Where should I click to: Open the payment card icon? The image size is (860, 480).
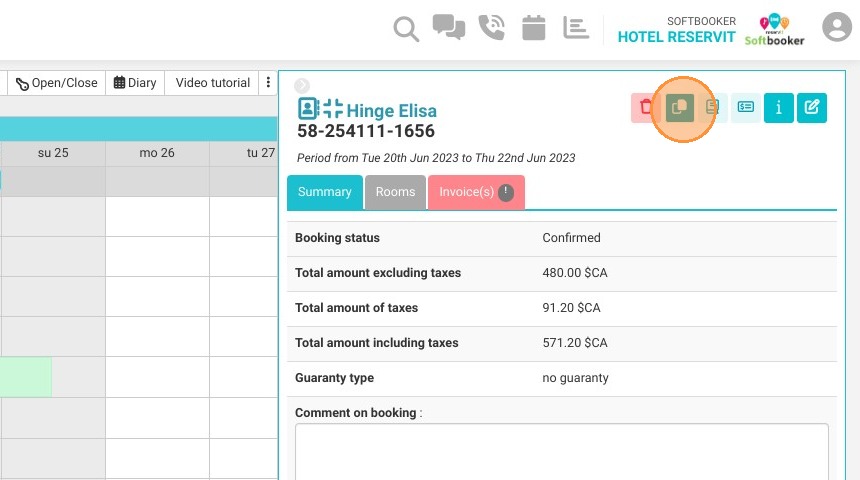[x=745, y=108]
